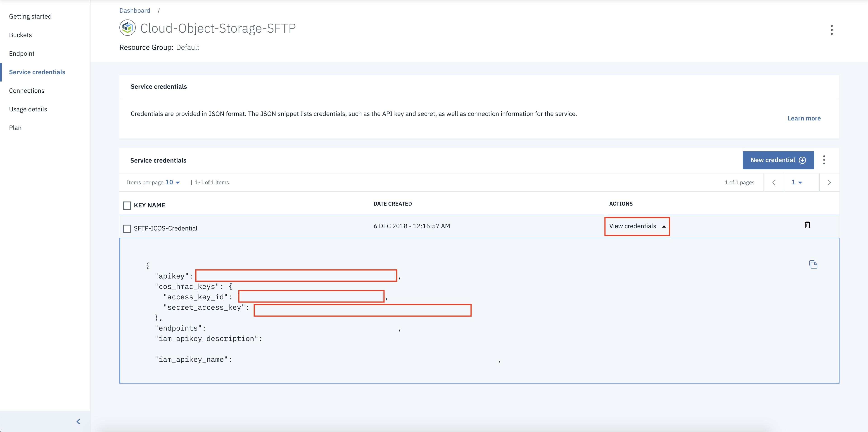Click the New credential button

[778, 160]
